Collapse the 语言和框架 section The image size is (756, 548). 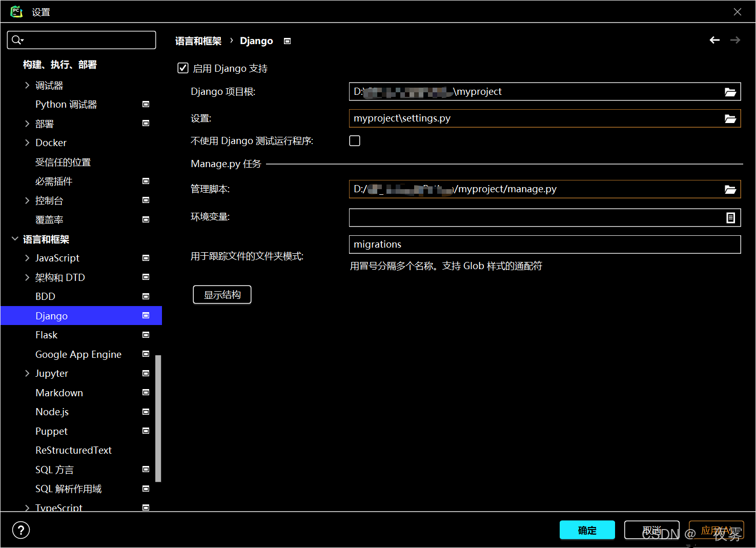click(15, 239)
